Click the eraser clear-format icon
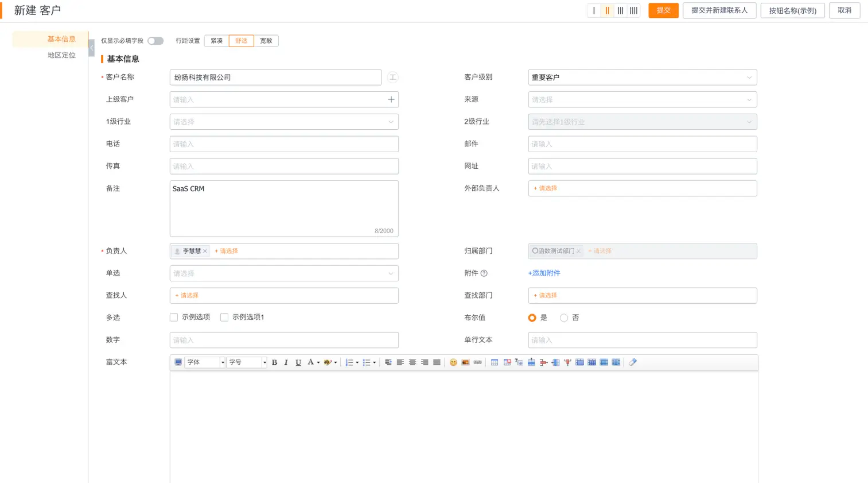 tap(632, 362)
